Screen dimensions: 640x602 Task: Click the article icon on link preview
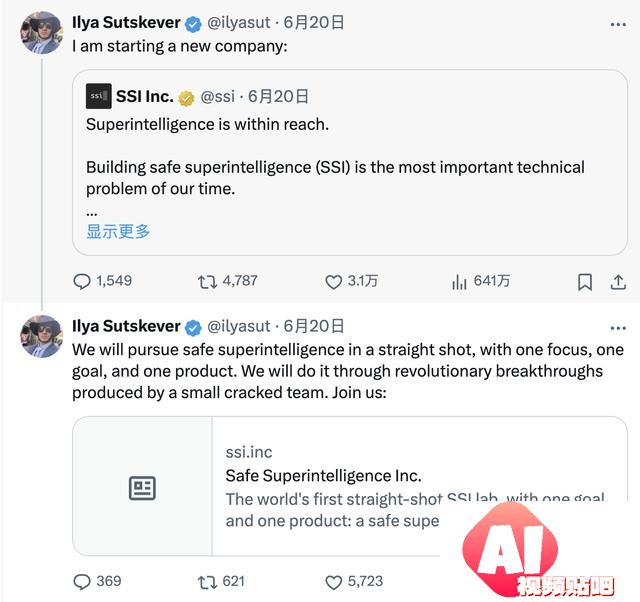pyautogui.click(x=142, y=488)
